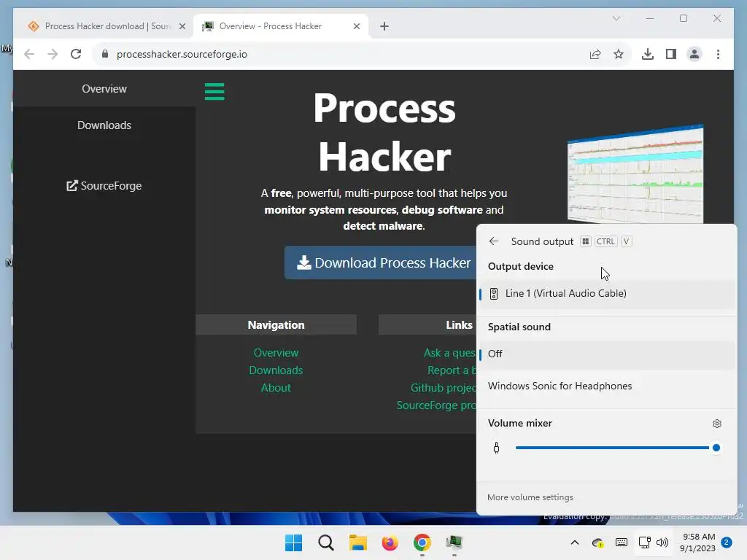Open SourceForge project link under Links
747x560 pixels.
[436, 405]
